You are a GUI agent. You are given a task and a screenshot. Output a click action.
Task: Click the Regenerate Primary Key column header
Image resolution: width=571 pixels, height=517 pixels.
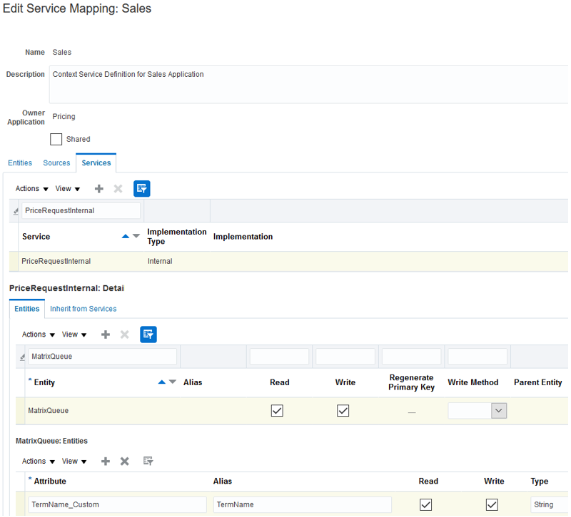point(411,382)
